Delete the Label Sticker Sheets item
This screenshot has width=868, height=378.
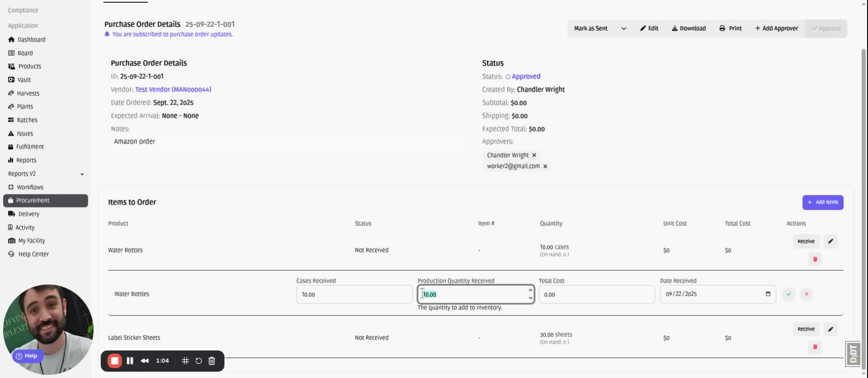pyautogui.click(x=815, y=347)
